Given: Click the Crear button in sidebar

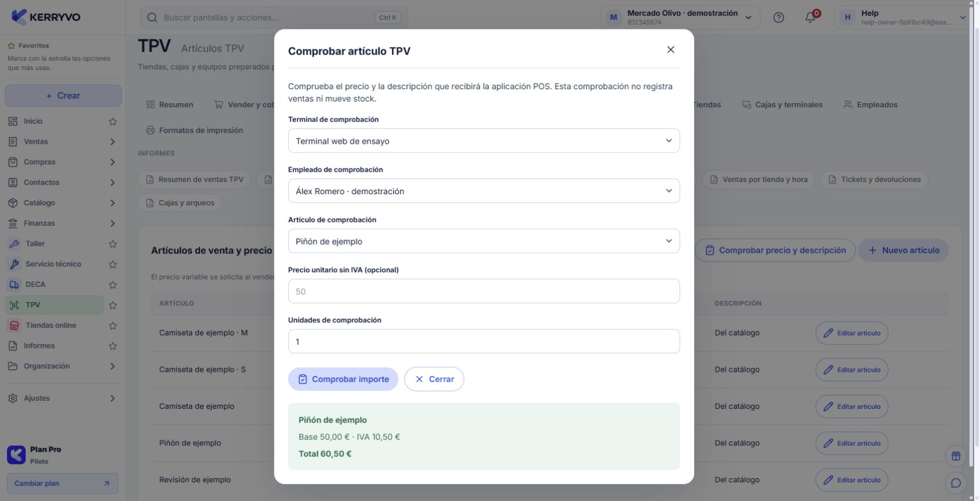Looking at the screenshot, I should click(x=63, y=96).
